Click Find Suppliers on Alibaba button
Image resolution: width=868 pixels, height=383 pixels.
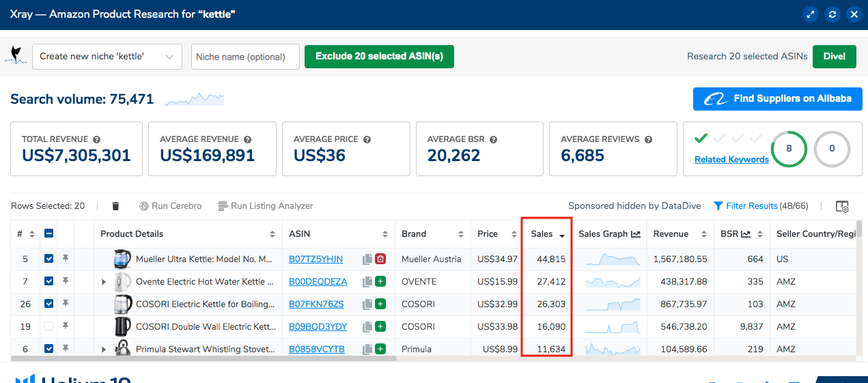pos(778,99)
